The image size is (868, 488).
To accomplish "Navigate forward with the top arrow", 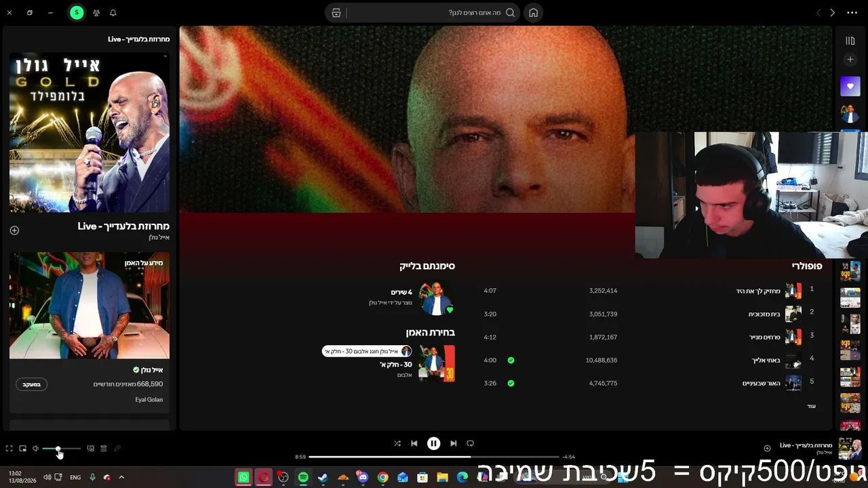I will (833, 13).
